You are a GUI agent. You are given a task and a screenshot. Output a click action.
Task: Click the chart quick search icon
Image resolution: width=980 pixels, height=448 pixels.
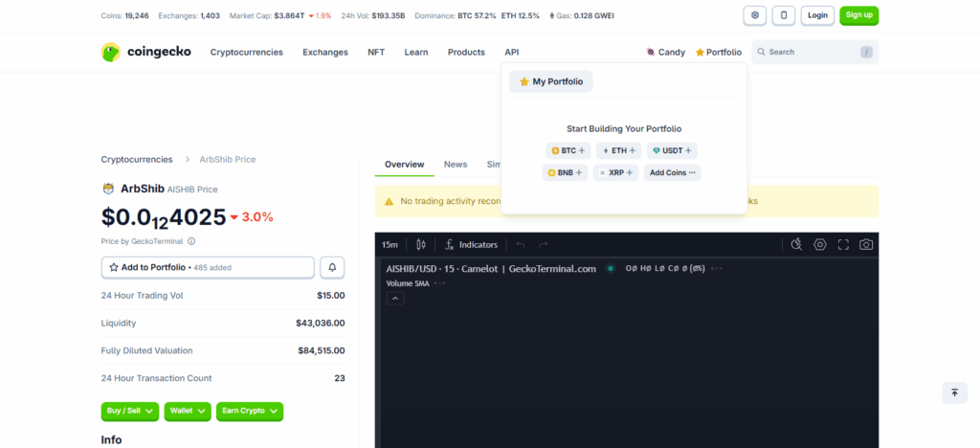[x=796, y=245]
